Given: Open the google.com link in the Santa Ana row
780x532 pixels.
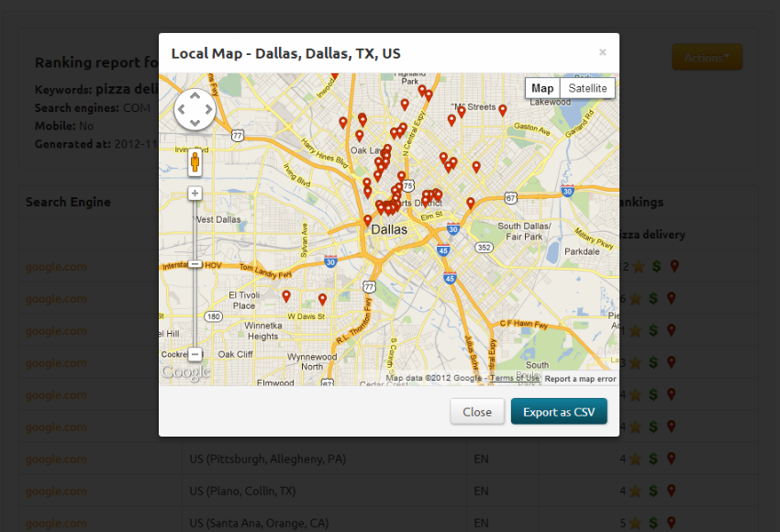Looking at the screenshot, I should (56, 523).
